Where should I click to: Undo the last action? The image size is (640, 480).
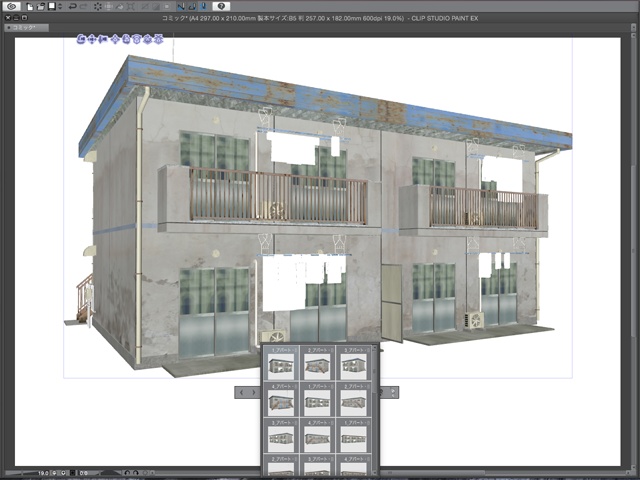click(73, 7)
